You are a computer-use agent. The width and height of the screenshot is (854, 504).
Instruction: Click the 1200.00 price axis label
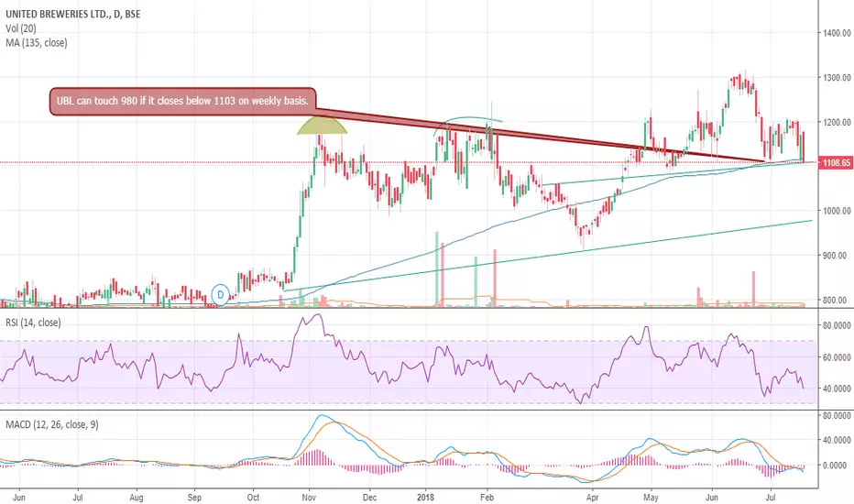click(x=837, y=122)
